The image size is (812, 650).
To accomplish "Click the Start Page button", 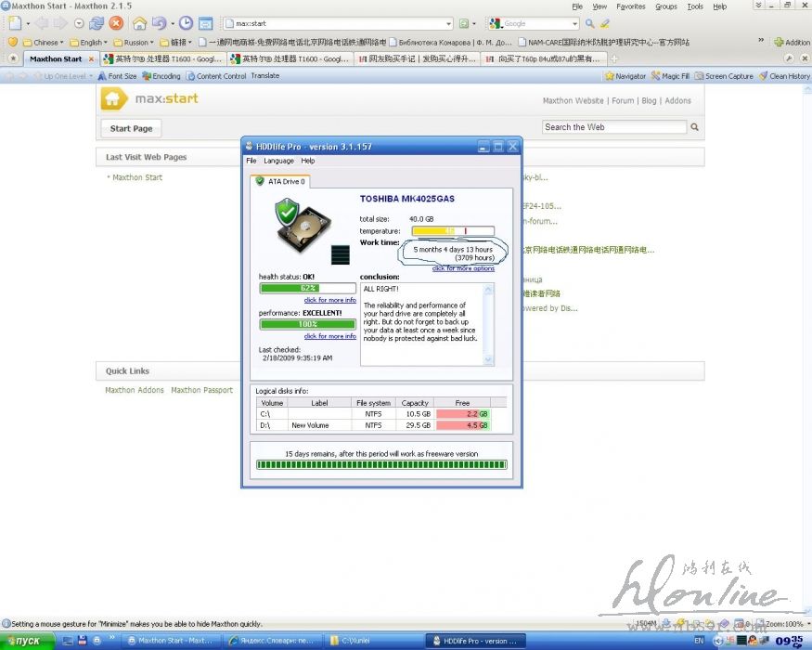I will (131, 128).
